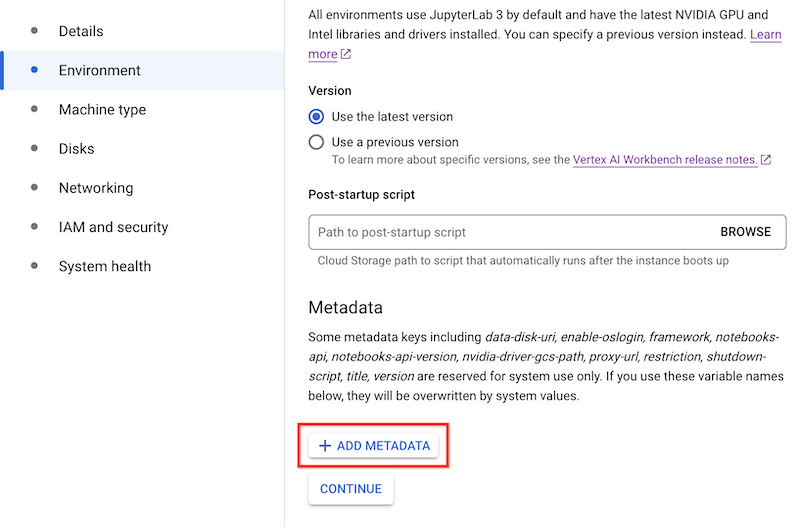
Task: Open the Details section
Action: coord(81,31)
